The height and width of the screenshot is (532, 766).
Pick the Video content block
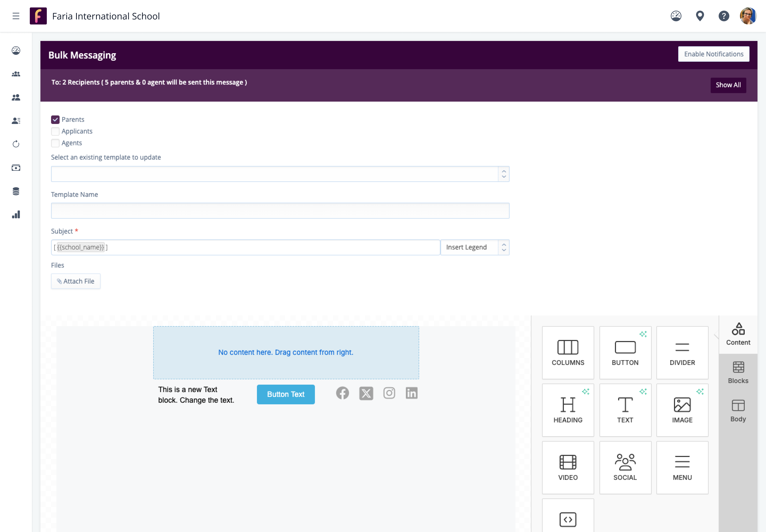pos(568,467)
